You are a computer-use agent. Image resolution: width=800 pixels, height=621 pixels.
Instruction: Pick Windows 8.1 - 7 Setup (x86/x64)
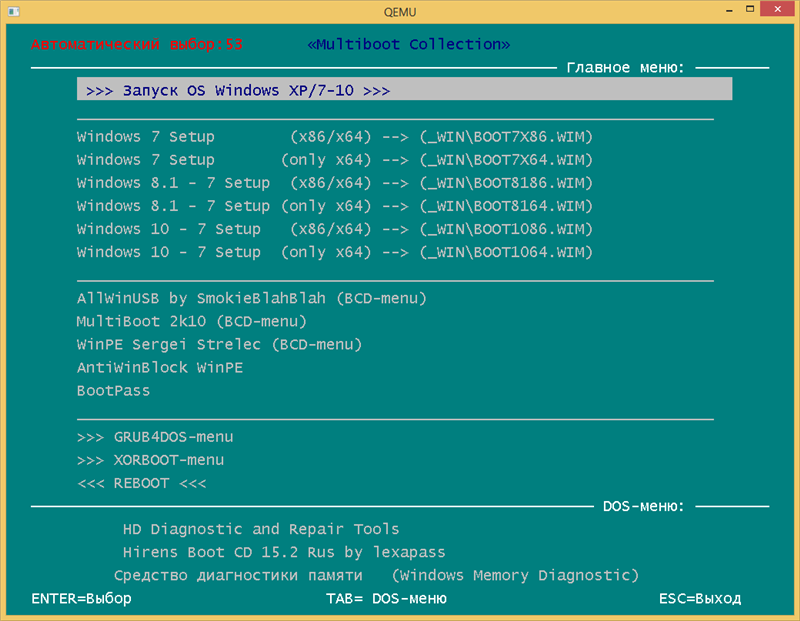click(x=335, y=183)
